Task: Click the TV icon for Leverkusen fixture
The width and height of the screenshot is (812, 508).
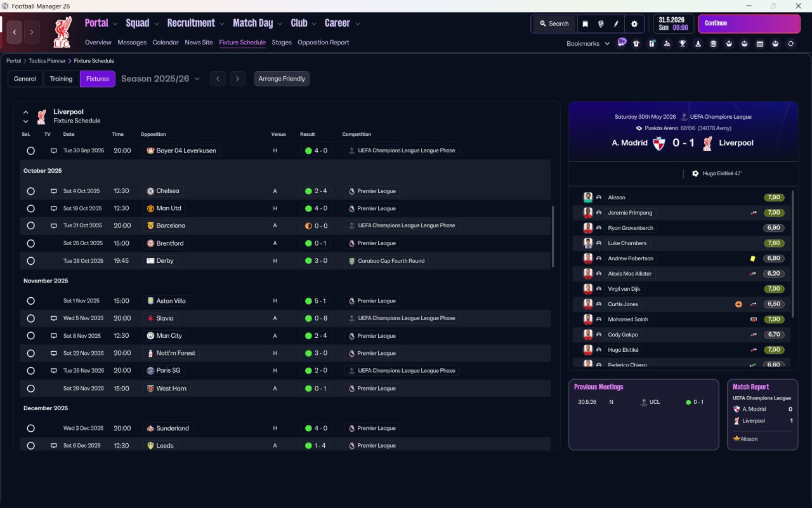Action: click(54, 151)
